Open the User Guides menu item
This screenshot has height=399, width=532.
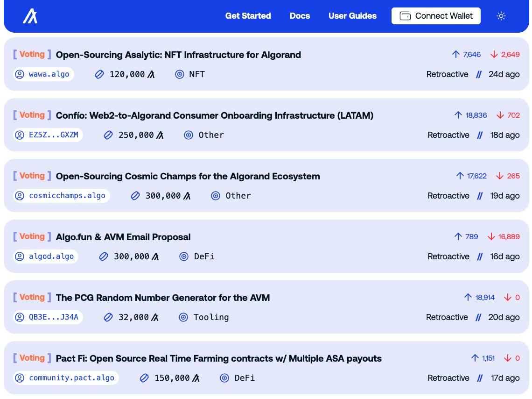click(x=352, y=16)
